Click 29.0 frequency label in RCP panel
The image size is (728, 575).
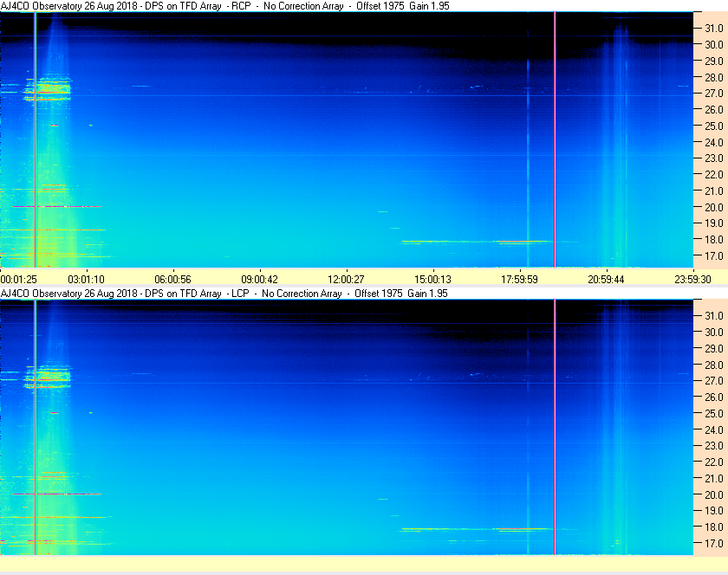(714, 61)
